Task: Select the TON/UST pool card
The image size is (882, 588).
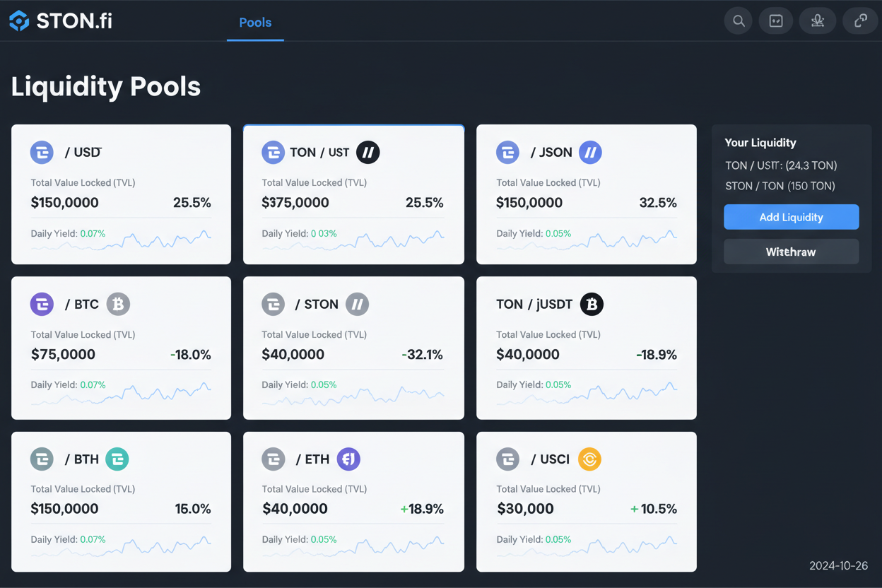Action: pos(353,194)
